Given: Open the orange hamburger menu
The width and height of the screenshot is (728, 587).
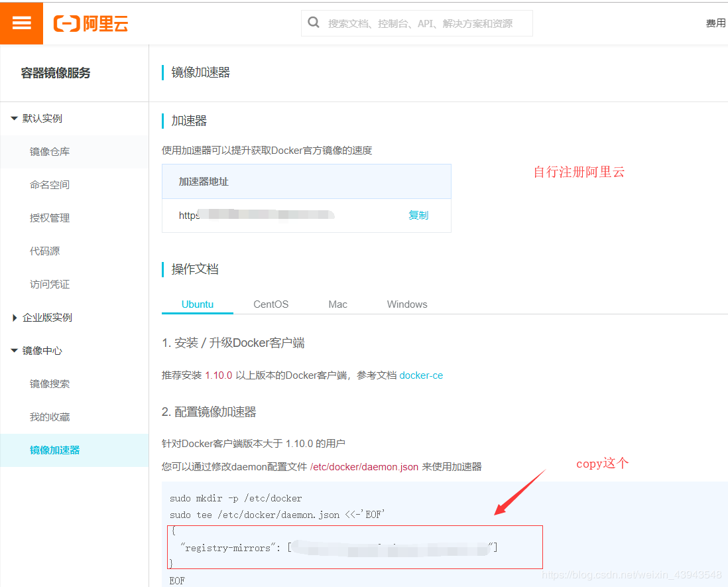Looking at the screenshot, I should [x=21, y=23].
